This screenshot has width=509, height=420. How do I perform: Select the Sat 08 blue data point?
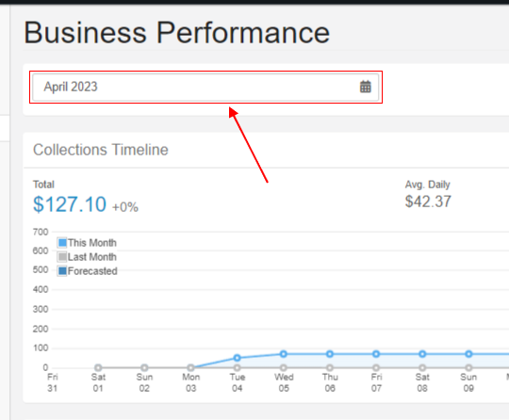pyautogui.click(x=422, y=354)
